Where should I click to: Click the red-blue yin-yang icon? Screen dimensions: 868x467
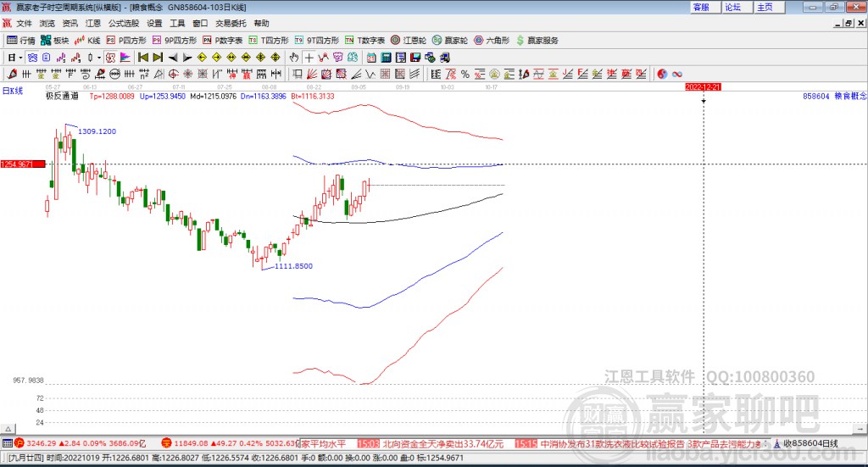662,74
